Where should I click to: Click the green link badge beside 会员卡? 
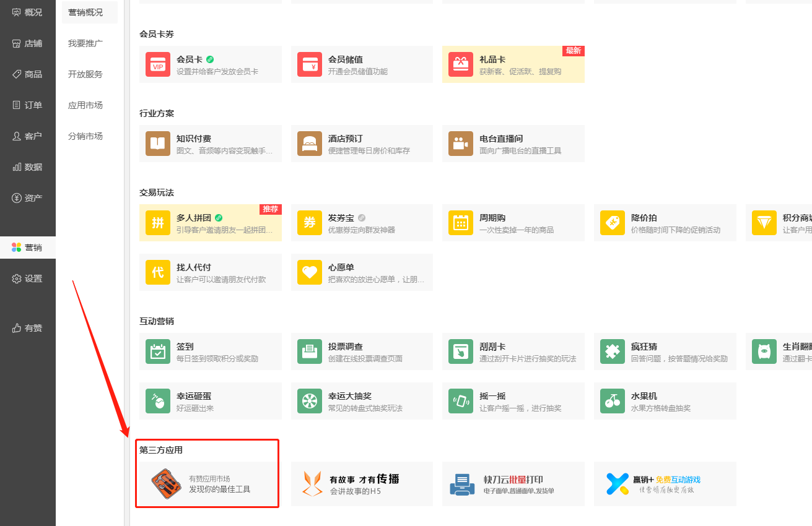pyautogui.click(x=210, y=59)
